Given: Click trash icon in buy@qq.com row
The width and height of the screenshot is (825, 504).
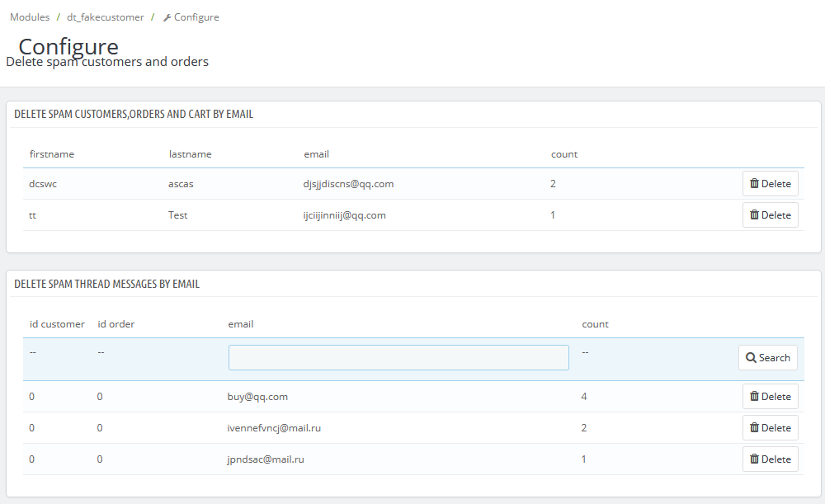Looking at the screenshot, I should [754, 397].
